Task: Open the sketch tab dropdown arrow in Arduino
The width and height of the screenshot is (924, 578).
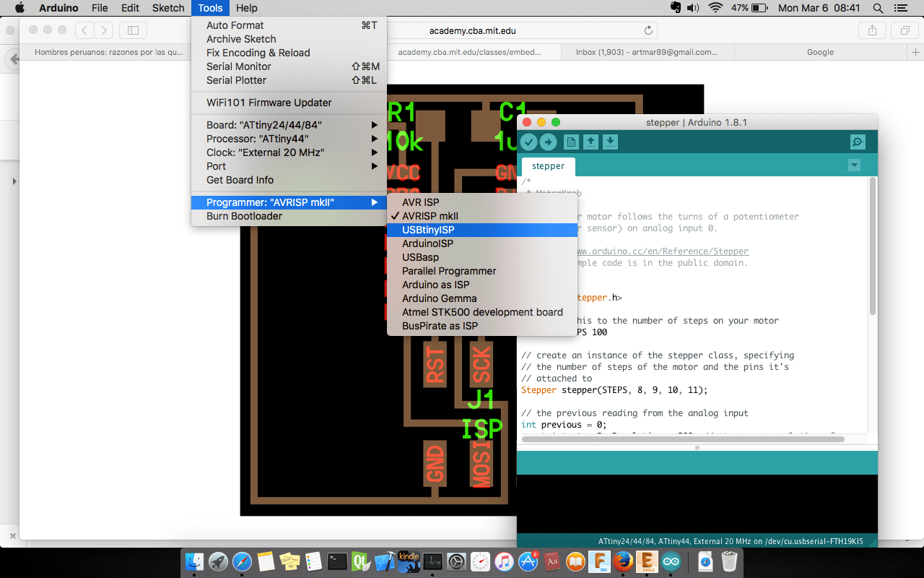Action: (x=855, y=165)
